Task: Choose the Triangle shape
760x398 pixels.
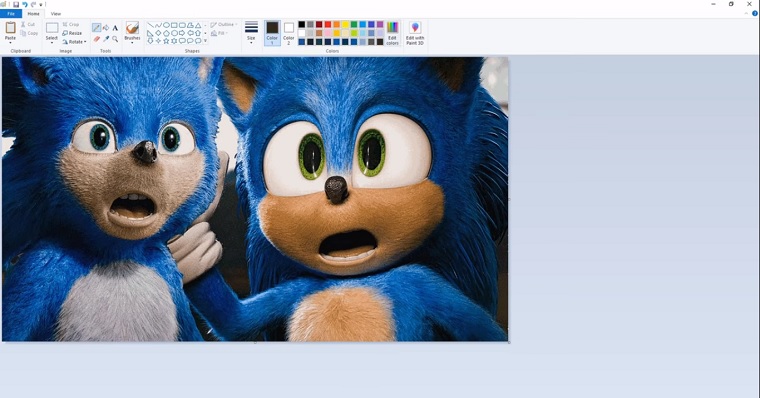Action: [x=198, y=25]
